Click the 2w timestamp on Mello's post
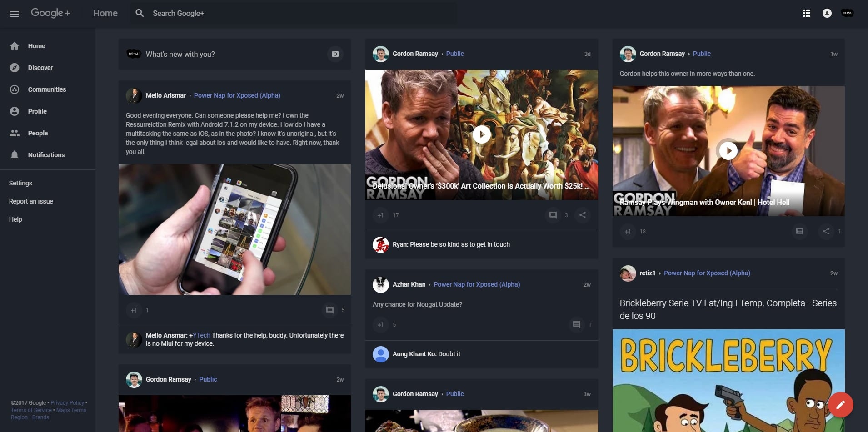Screen dimensions: 868x432 pyautogui.click(x=340, y=96)
